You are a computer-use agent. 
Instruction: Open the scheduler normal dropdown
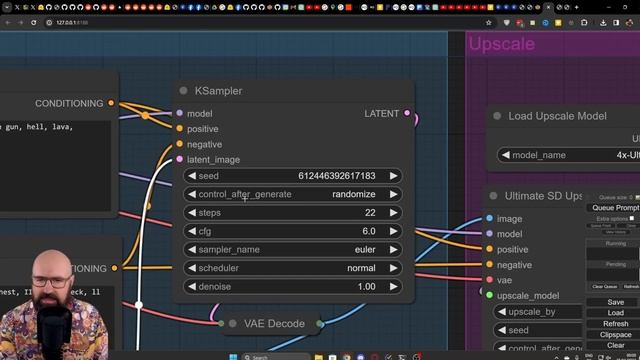[x=292, y=268]
